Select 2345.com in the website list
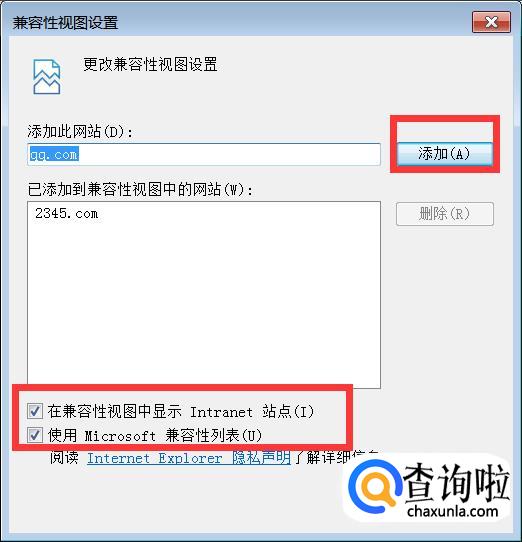 click(66, 214)
